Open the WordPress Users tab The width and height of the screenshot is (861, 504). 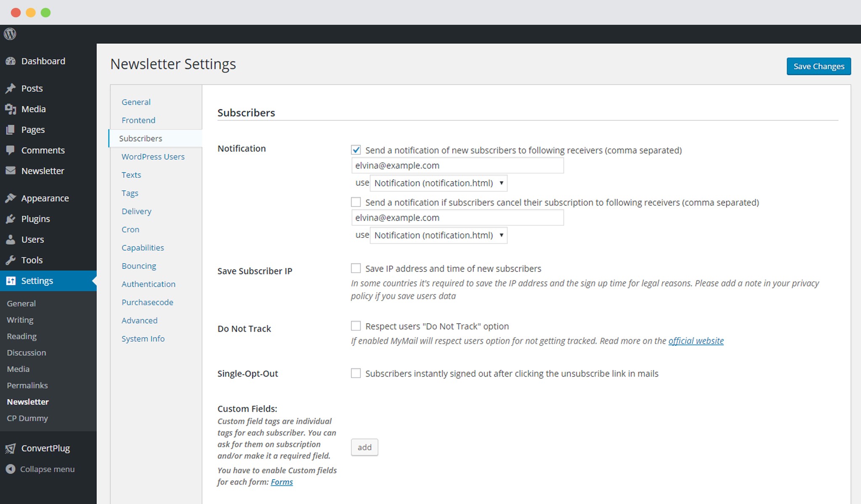click(153, 156)
